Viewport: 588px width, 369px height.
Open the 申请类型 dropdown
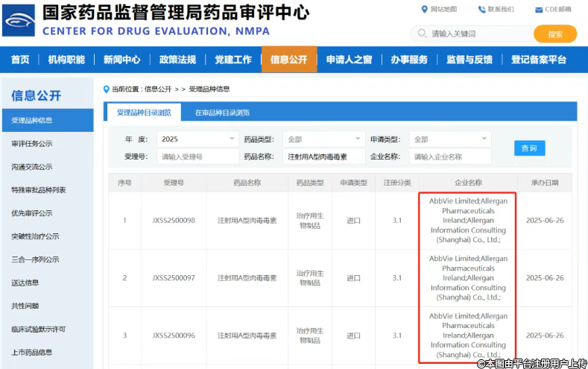(484, 139)
